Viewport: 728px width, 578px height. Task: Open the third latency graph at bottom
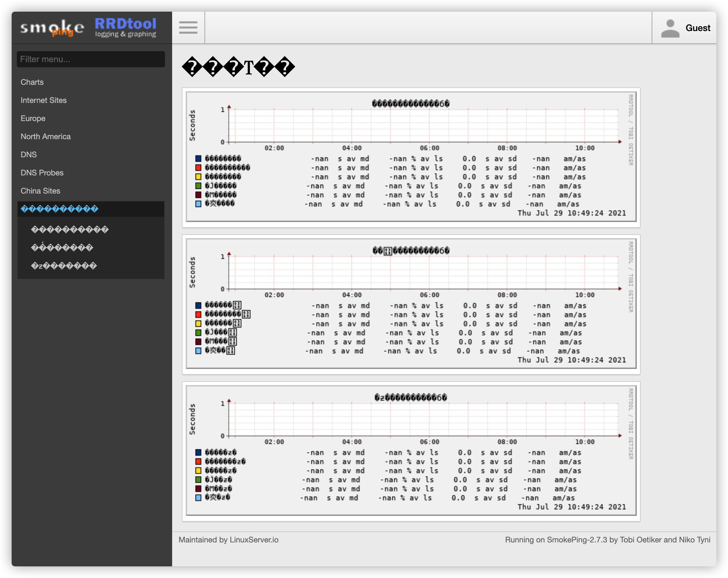411,451
